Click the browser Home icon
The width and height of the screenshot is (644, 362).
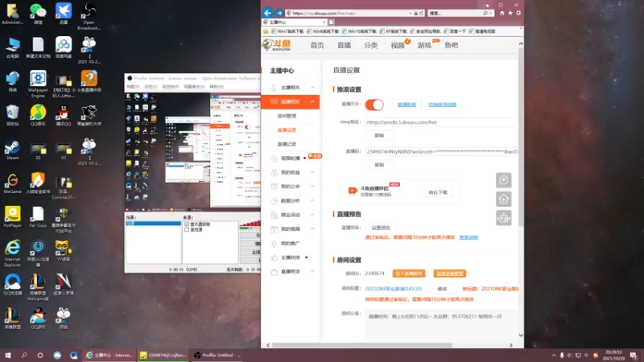pos(502,13)
